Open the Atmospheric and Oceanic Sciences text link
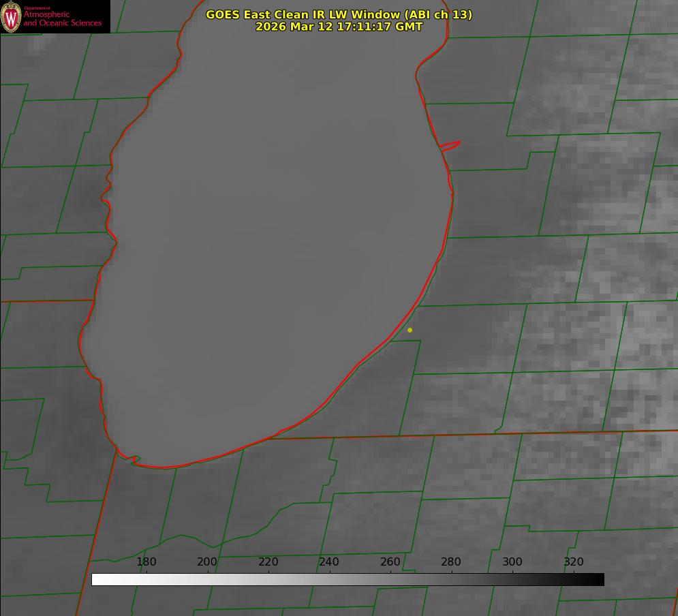This screenshot has height=616, width=678. [62, 19]
